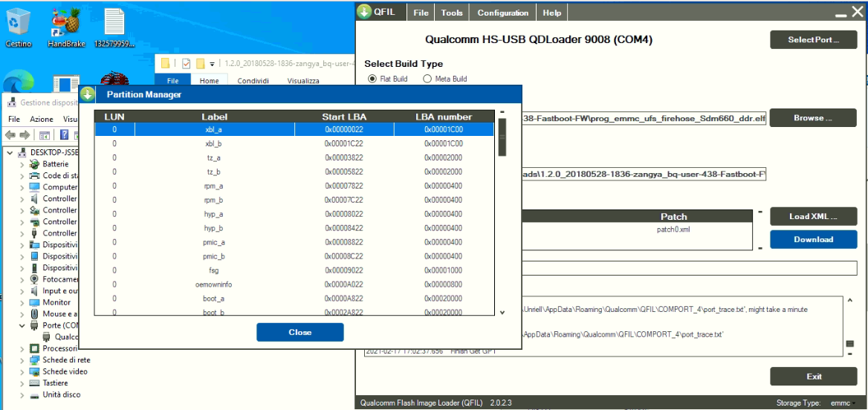Click the Unità disco drive icon
Screen dimensions: 868x410
34,394
